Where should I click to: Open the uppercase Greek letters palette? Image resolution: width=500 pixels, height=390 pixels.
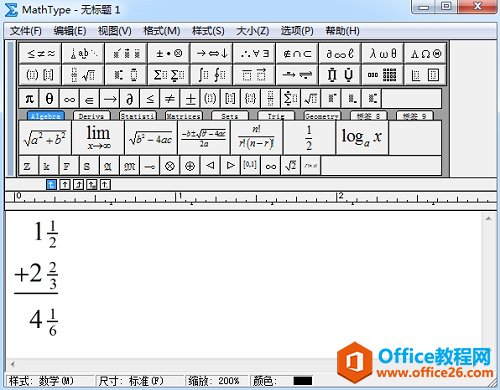[425, 53]
